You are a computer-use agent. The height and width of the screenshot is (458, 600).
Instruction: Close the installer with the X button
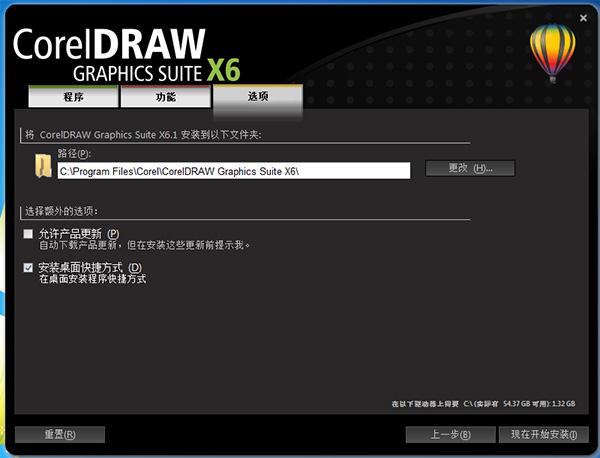pyautogui.click(x=583, y=18)
